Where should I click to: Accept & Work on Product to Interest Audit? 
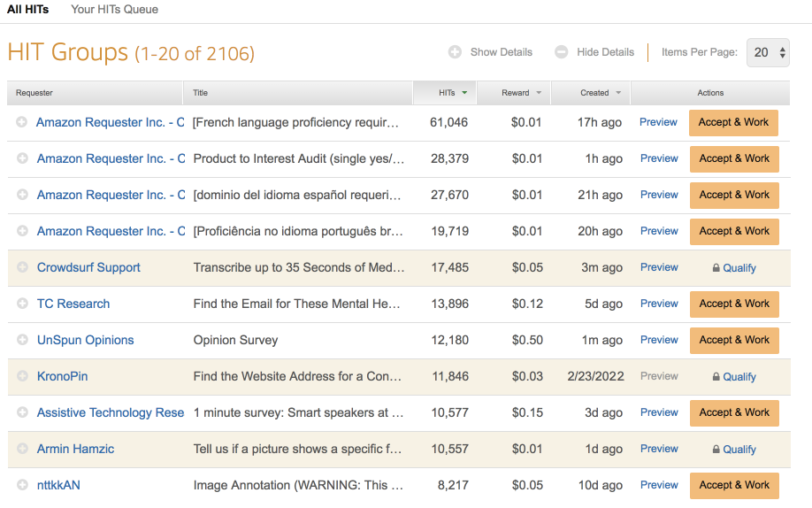click(734, 159)
